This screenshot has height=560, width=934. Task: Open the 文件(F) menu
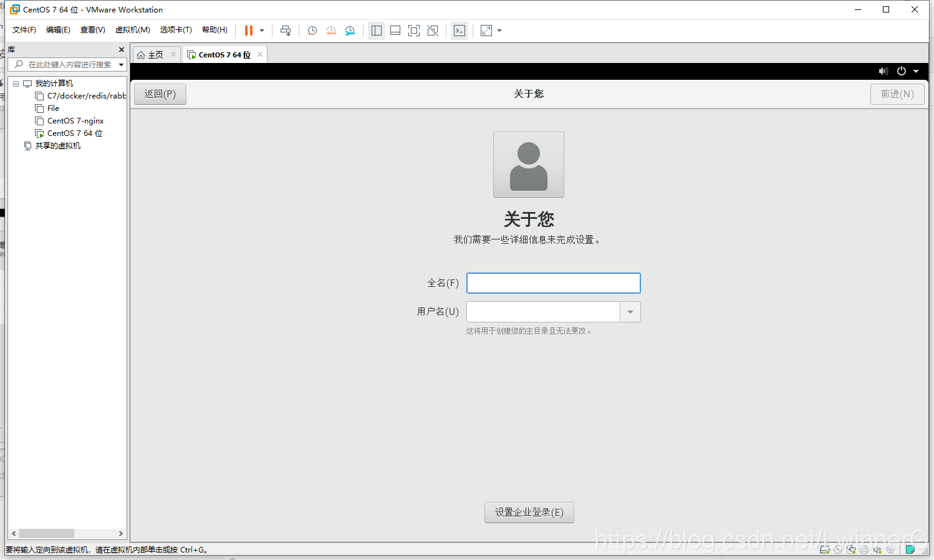(x=24, y=30)
